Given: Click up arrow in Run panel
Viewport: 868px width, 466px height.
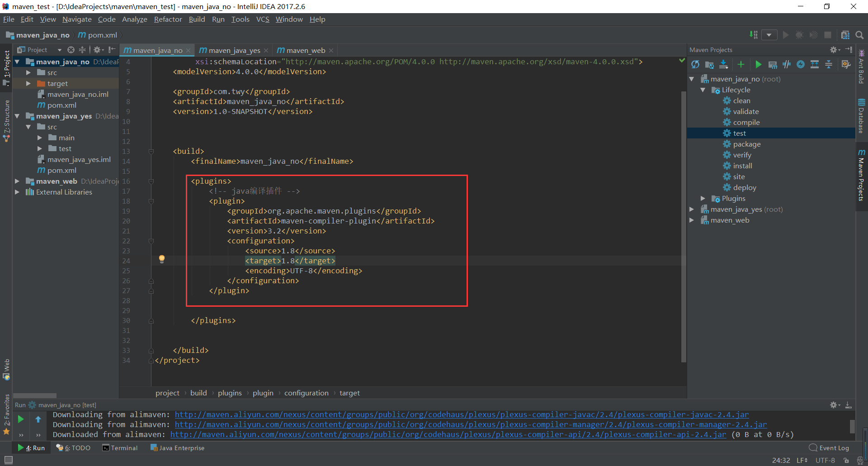Looking at the screenshot, I should point(38,419).
